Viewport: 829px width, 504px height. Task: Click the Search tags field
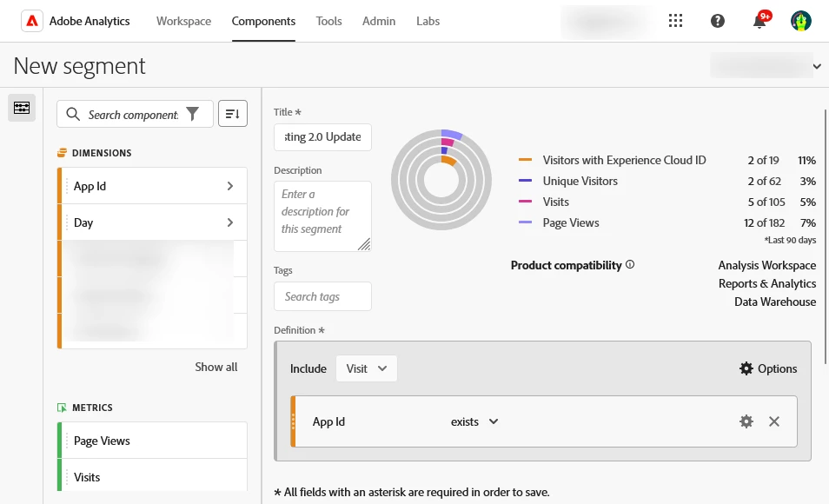[322, 296]
